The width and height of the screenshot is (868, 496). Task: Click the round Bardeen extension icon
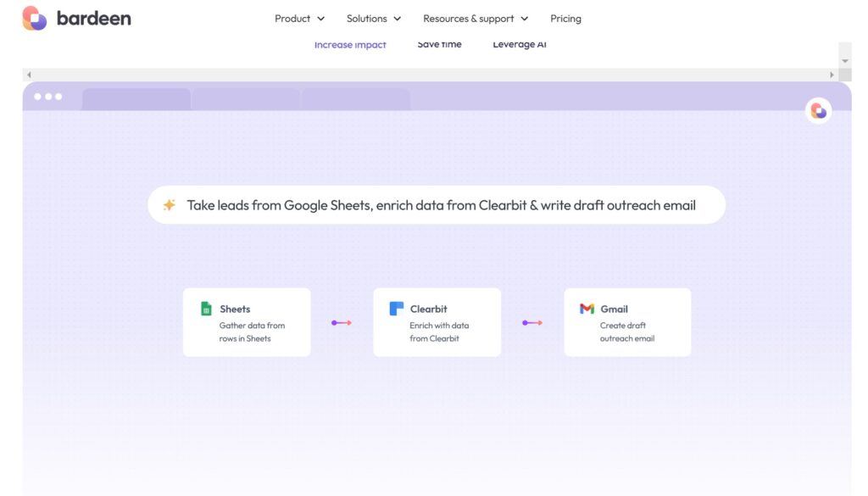tap(818, 110)
